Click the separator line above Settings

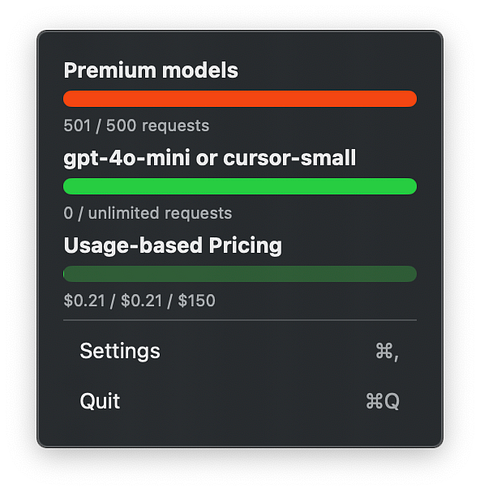click(x=240, y=320)
